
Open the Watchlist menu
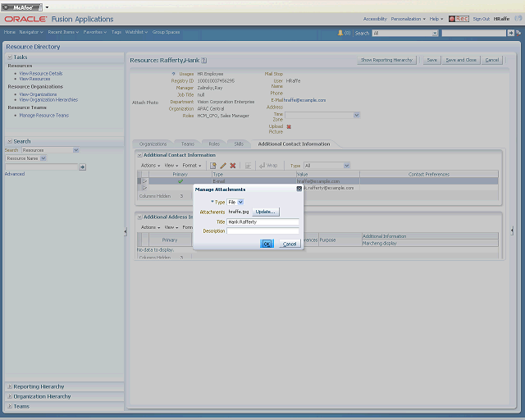tap(136, 32)
